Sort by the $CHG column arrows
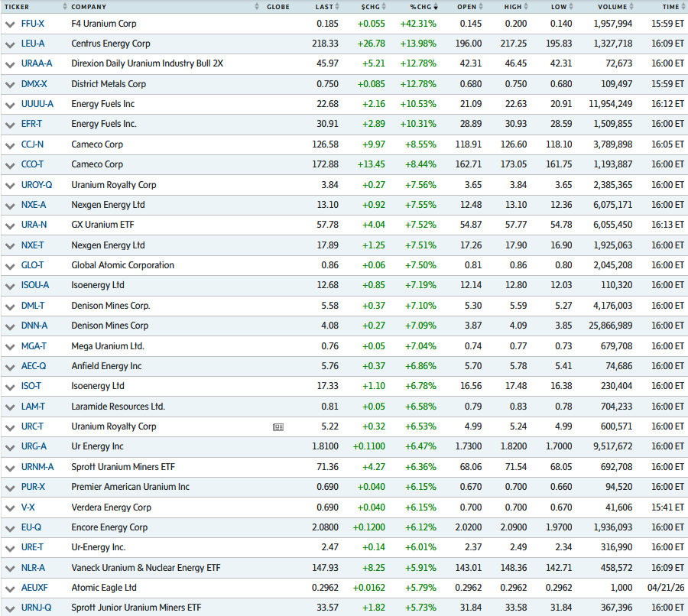 point(384,7)
